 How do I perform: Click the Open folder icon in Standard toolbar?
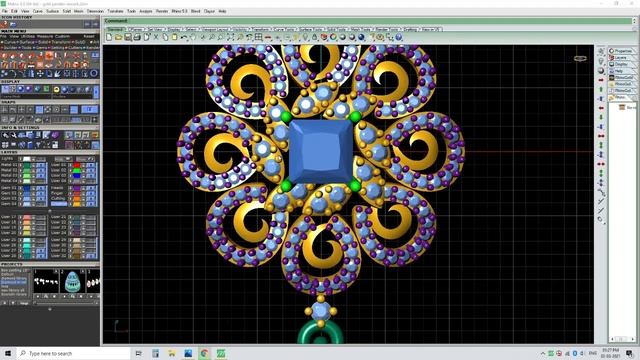click(118, 37)
